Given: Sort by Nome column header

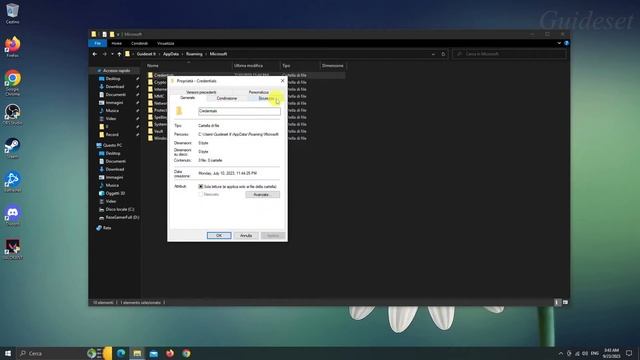Looking at the screenshot, I should [x=188, y=66].
